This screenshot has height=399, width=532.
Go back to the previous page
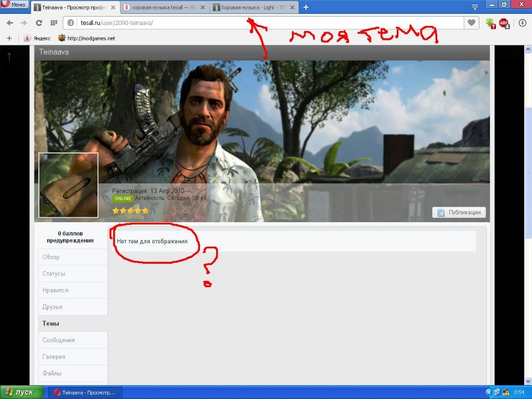click(10, 23)
